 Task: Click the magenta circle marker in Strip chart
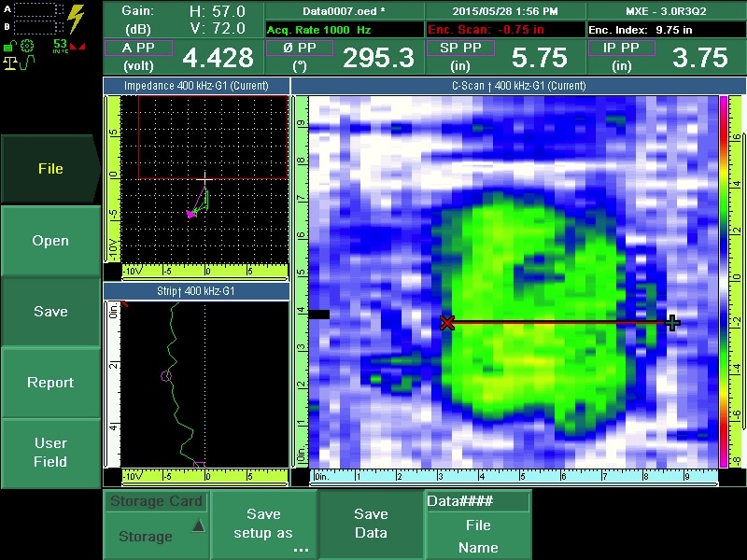coord(166,376)
